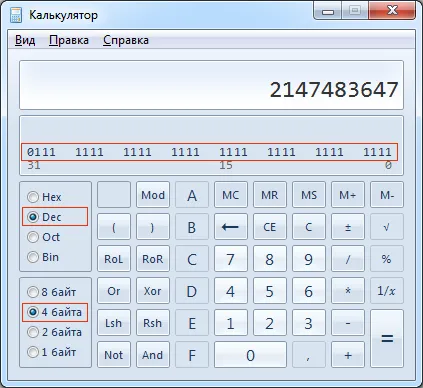The image size is (423, 388).
Task: Click the MR memory recall button
Action: [x=270, y=195]
